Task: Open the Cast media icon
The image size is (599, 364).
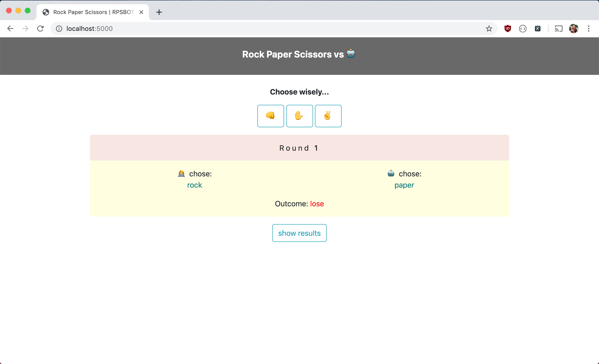Action: pyautogui.click(x=558, y=29)
